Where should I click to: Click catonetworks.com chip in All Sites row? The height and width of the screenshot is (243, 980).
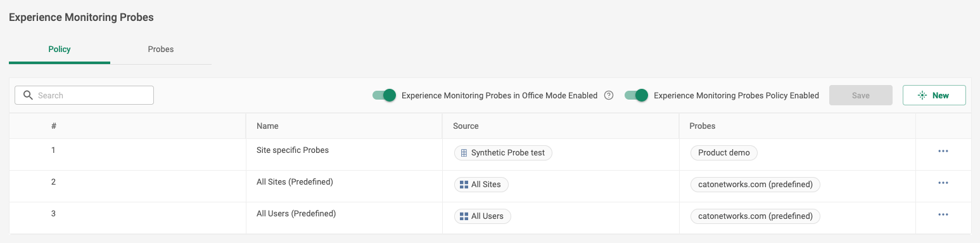(x=755, y=185)
